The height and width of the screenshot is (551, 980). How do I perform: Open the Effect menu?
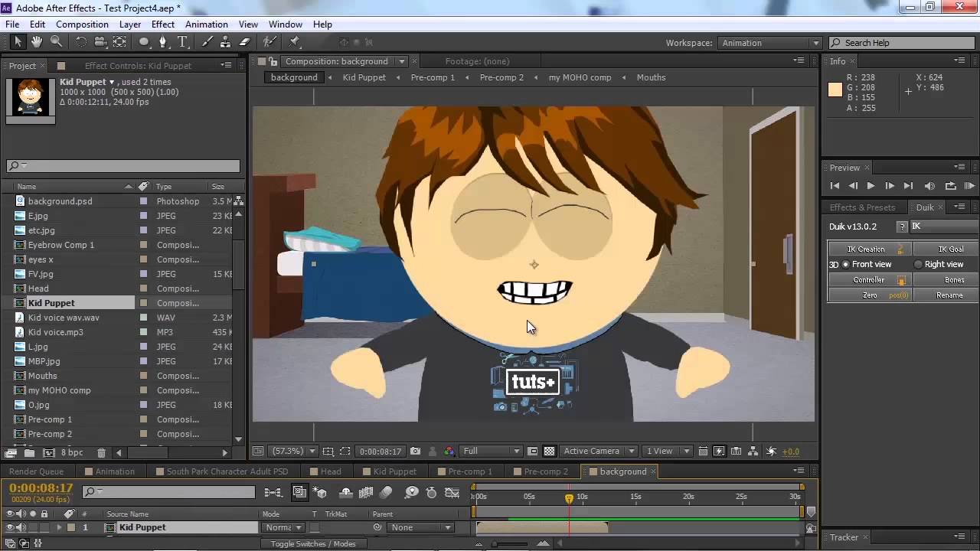(x=162, y=24)
